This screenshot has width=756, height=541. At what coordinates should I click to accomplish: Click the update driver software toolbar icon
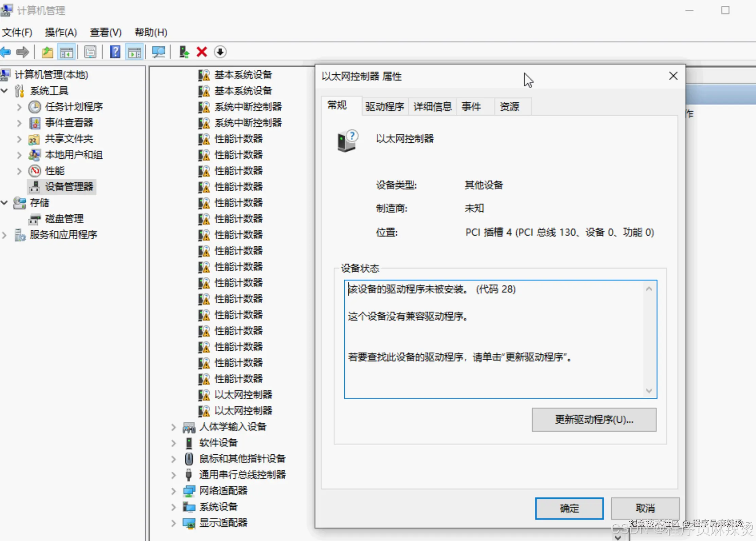pyautogui.click(x=184, y=52)
